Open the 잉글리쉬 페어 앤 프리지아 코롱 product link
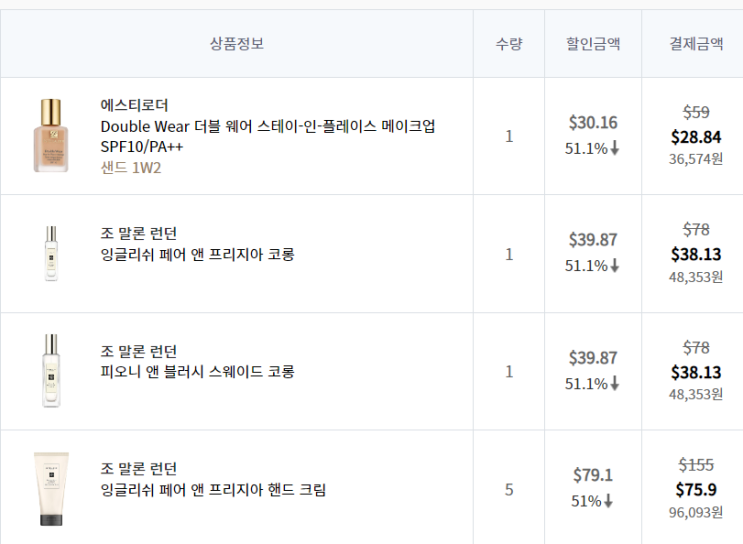This screenshot has width=743, height=544. [198, 254]
